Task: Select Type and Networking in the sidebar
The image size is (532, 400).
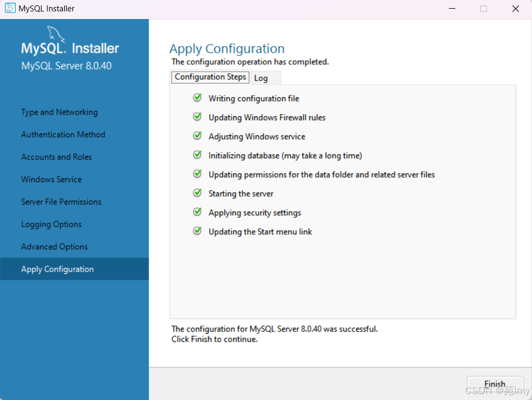Action: pyautogui.click(x=59, y=112)
